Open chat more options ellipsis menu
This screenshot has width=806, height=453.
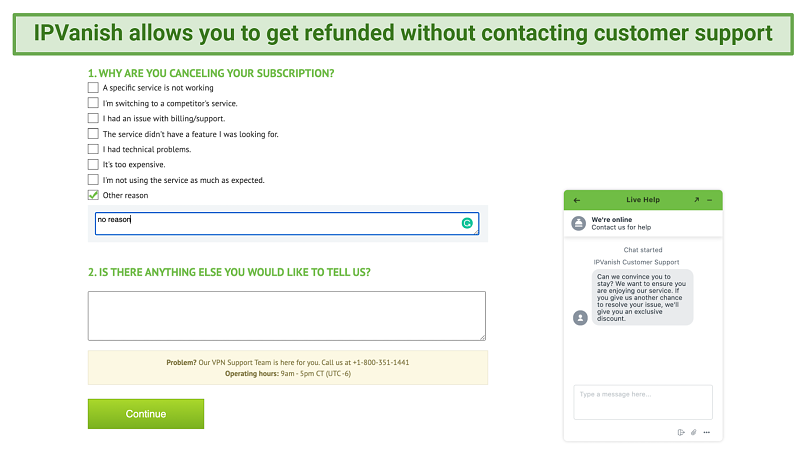[707, 432]
